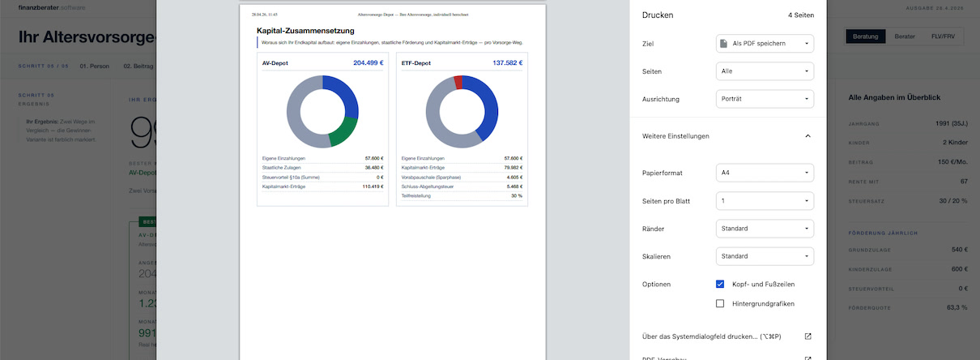Click AV-Depot donut chart in preview
This screenshot has width=980, height=360.
[322, 112]
